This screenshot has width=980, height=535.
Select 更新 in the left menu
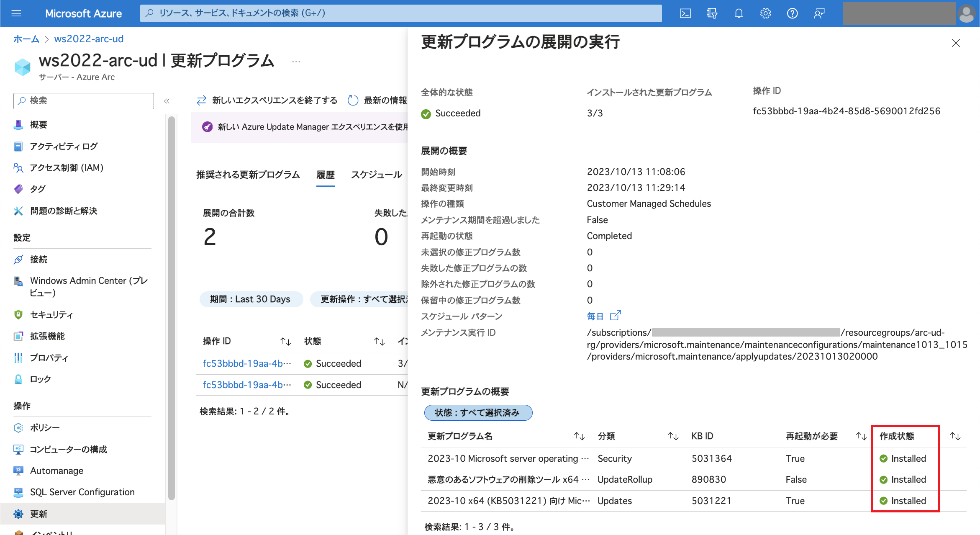pos(82,514)
